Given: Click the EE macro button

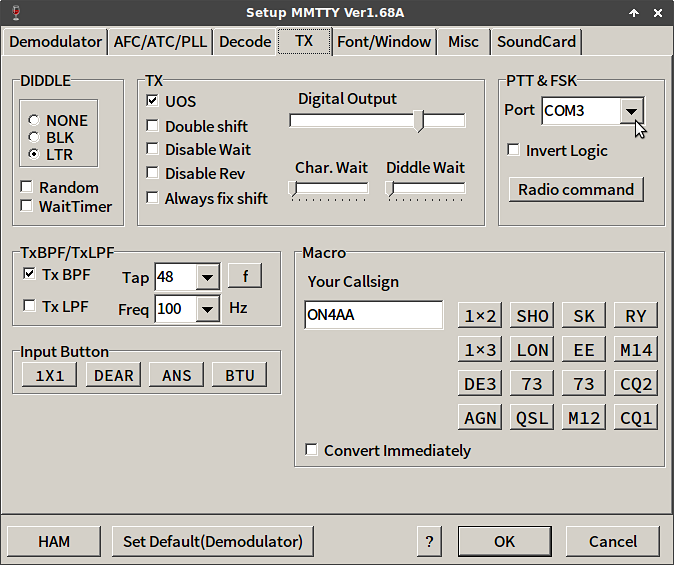Looking at the screenshot, I should [584, 350].
